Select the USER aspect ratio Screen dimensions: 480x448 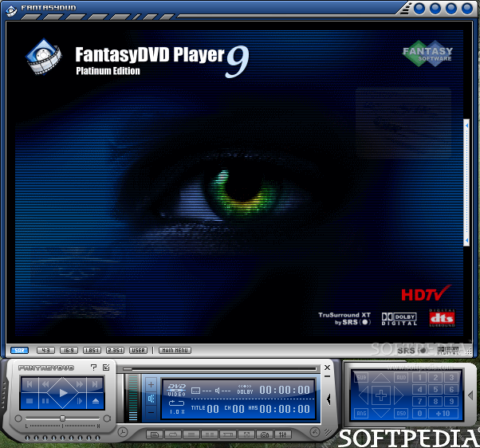(x=138, y=351)
